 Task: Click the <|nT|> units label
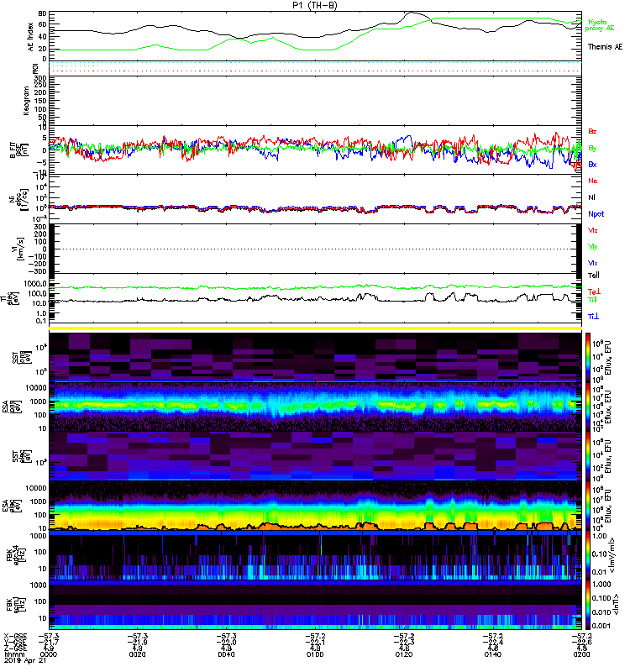coord(616,604)
